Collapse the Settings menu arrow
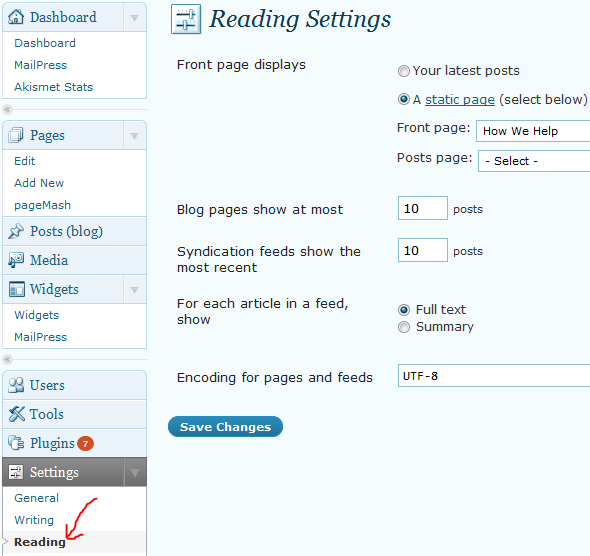This screenshot has height=556, width=590. (x=134, y=472)
